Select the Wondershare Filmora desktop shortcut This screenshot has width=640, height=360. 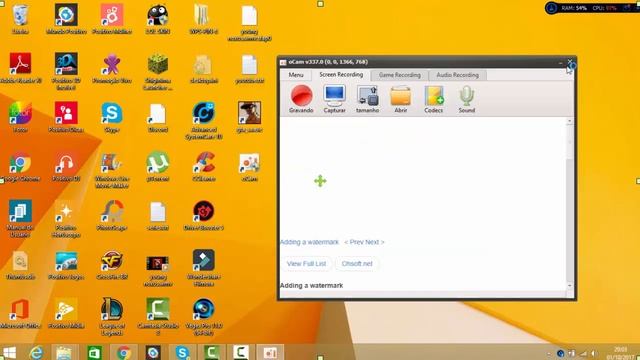(204, 268)
